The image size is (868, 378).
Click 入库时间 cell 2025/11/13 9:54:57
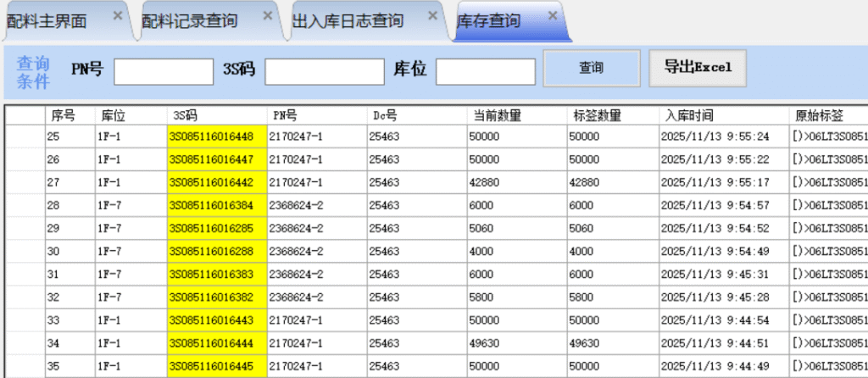click(x=726, y=205)
